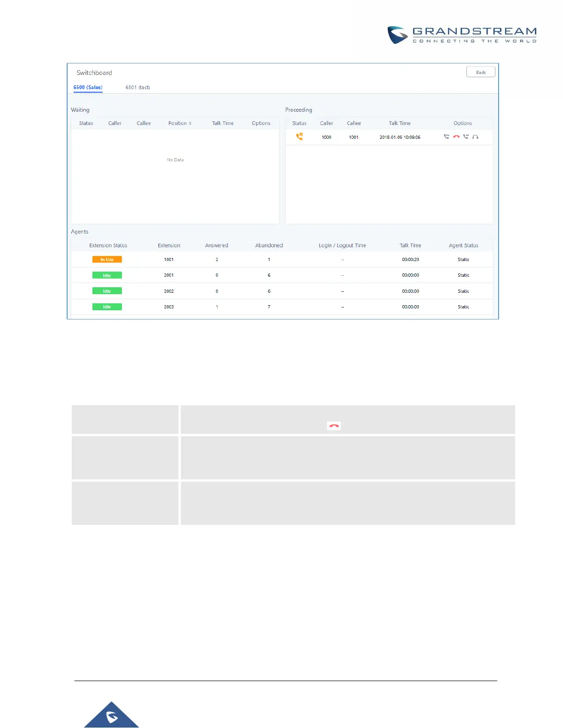Click the 00:00:29 talk time value
563x728 pixels.
pos(410,260)
